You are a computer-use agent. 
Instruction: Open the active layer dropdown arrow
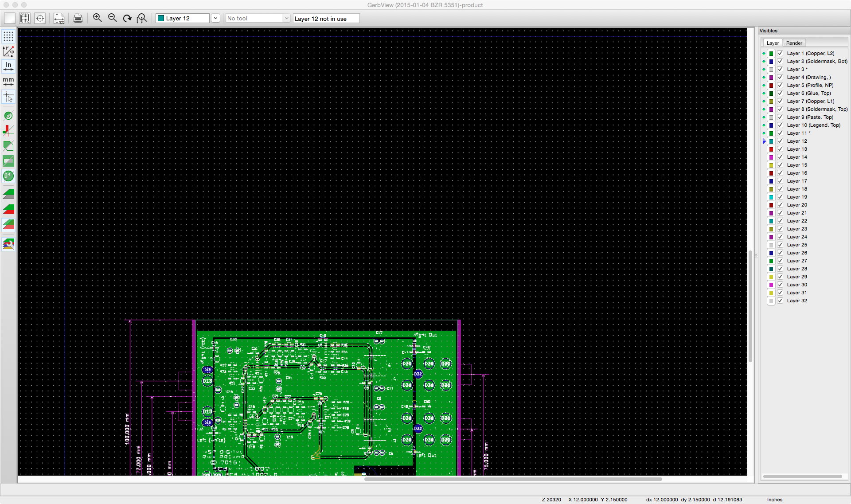(x=215, y=18)
